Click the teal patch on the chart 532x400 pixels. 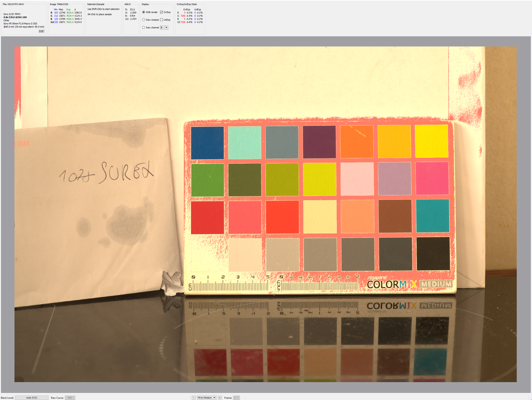click(x=432, y=216)
